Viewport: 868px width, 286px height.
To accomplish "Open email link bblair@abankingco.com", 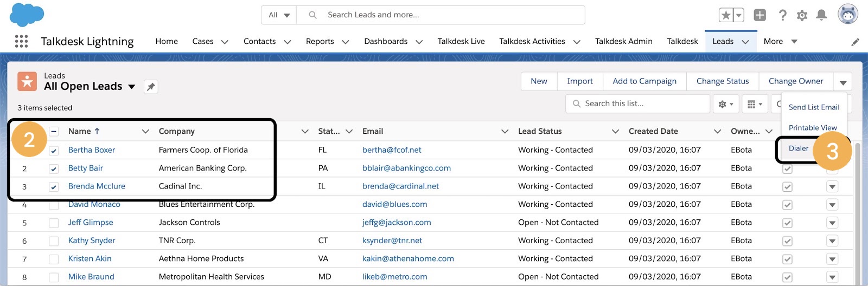I will click(406, 168).
